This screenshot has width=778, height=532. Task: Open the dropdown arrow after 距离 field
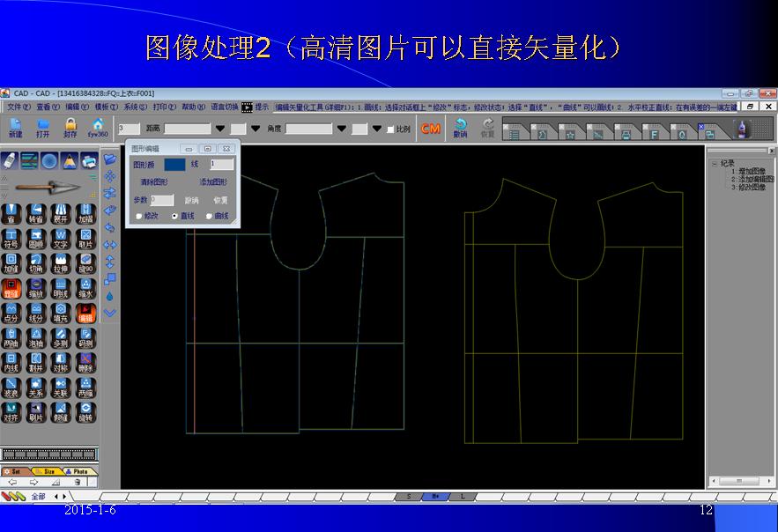click(x=220, y=129)
